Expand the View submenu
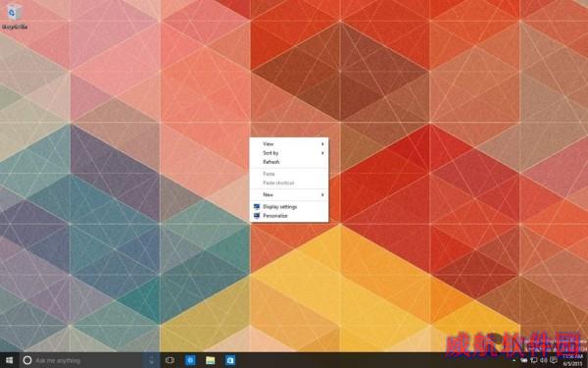 click(x=289, y=144)
